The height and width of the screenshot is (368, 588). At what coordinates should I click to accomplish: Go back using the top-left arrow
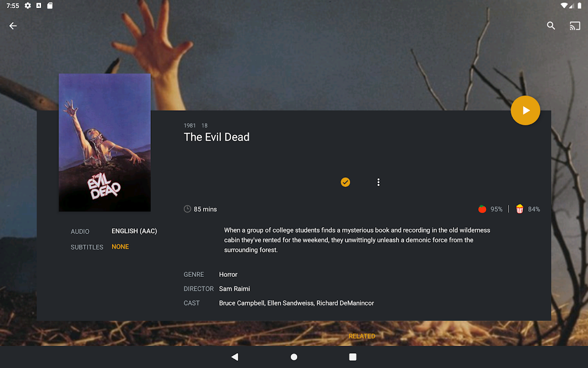[x=13, y=26]
